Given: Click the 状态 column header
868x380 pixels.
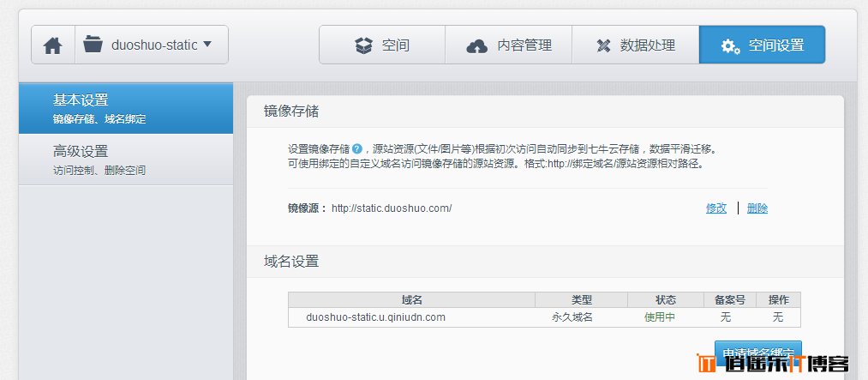Looking at the screenshot, I should (666, 300).
